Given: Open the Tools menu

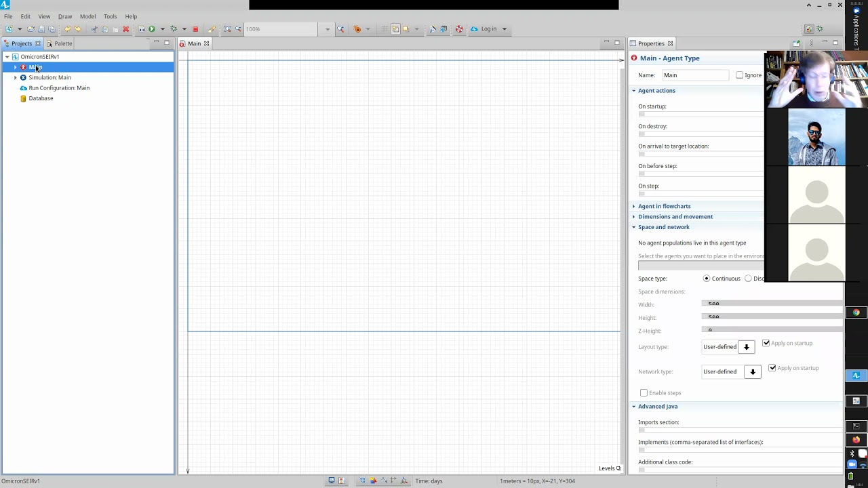Looking at the screenshot, I should (x=110, y=16).
